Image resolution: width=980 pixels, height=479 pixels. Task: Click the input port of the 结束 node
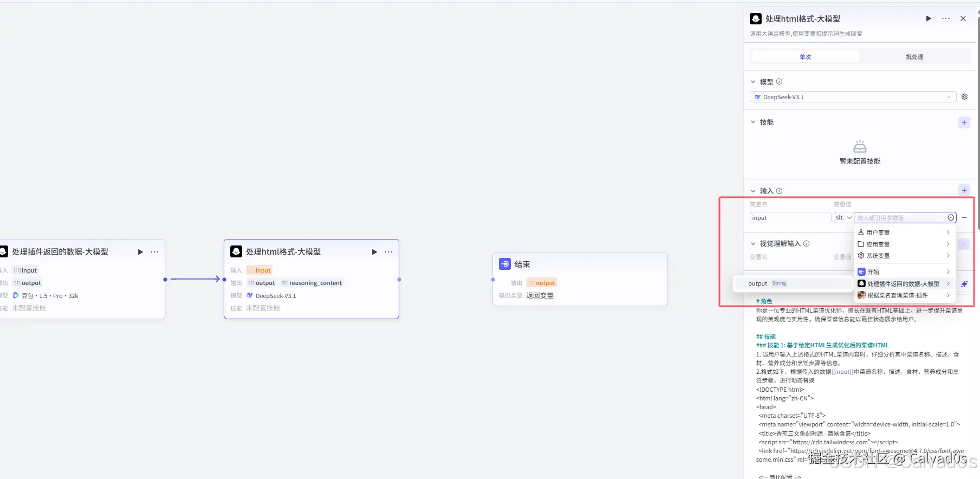click(x=493, y=280)
